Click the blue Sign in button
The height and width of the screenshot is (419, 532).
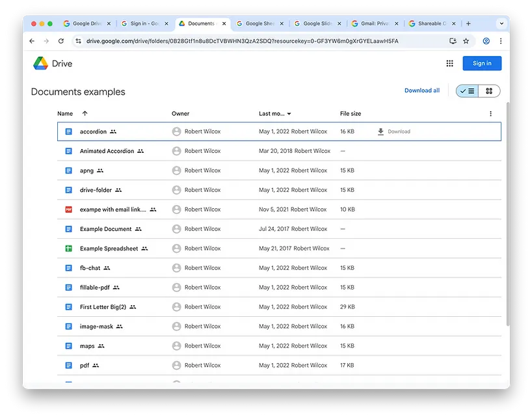click(482, 63)
